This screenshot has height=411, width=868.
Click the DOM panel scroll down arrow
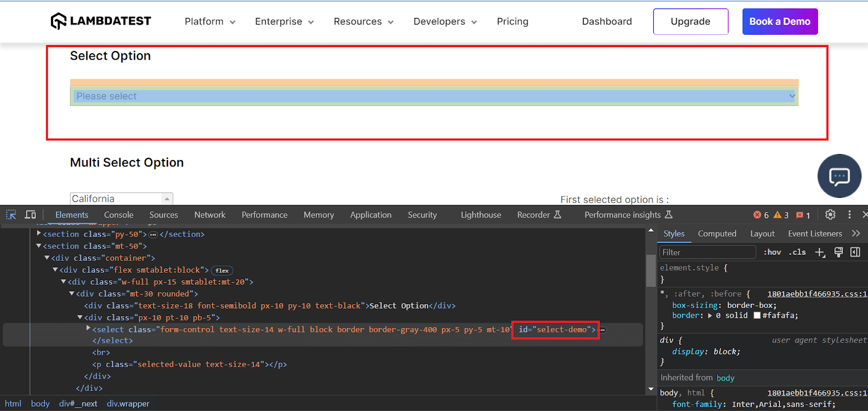651,389
